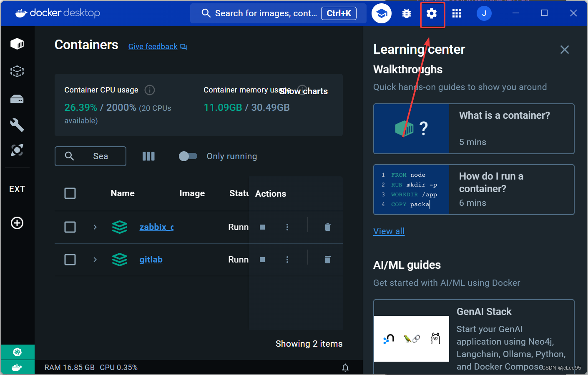Open the Builds wrench icon in sidebar

(x=17, y=125)
